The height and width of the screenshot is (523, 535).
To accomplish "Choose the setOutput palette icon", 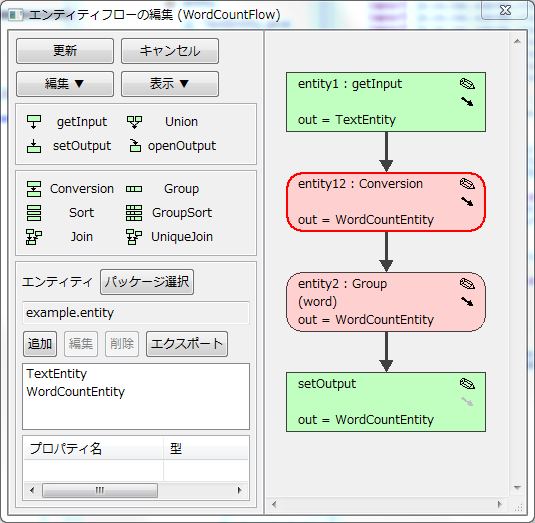I will click(34, 146).
